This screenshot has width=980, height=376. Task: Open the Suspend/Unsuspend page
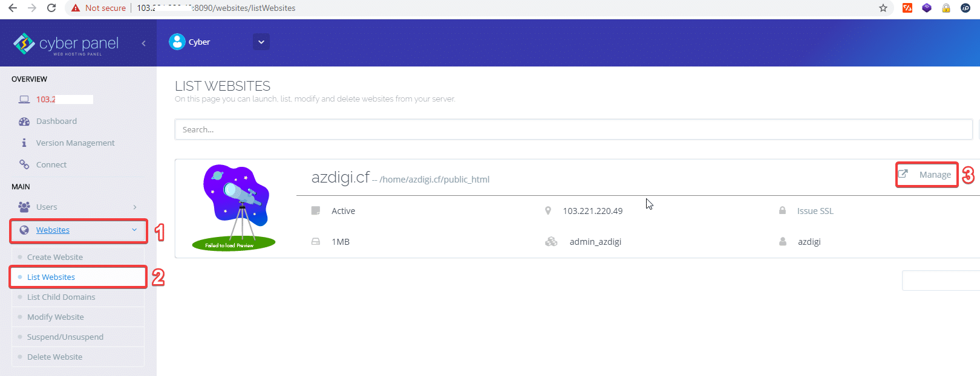coord(65,337)
